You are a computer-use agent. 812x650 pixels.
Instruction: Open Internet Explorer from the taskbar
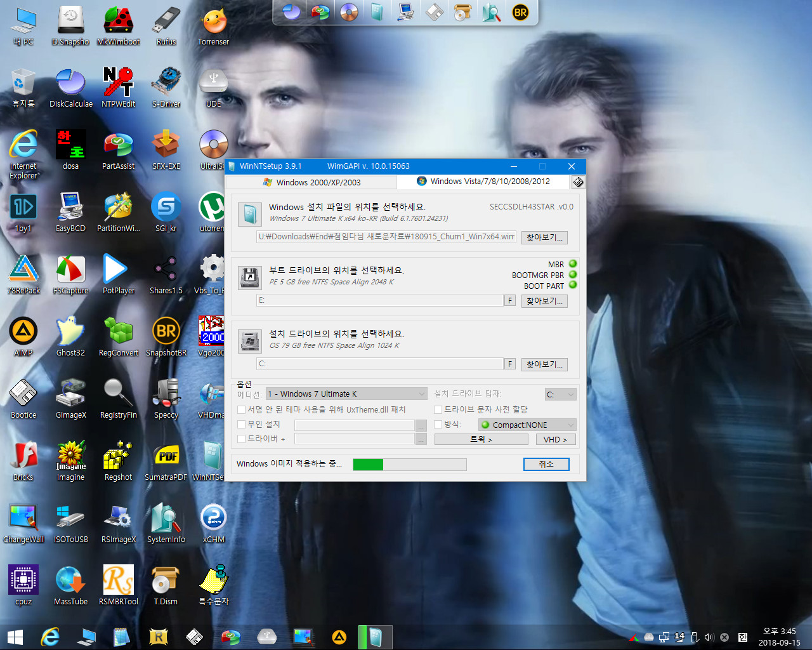pyautogui.click(x=50, y=637)
